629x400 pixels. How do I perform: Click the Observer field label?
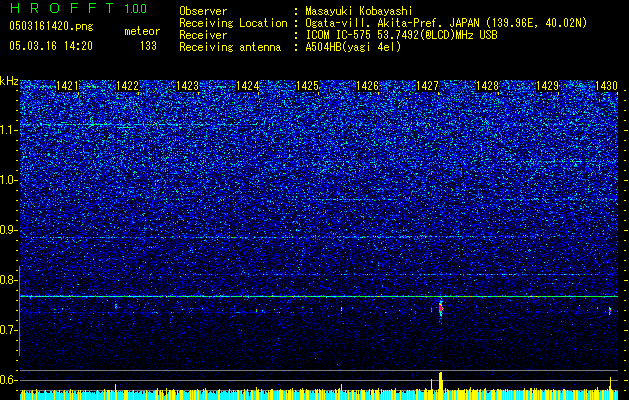point(203,11)
